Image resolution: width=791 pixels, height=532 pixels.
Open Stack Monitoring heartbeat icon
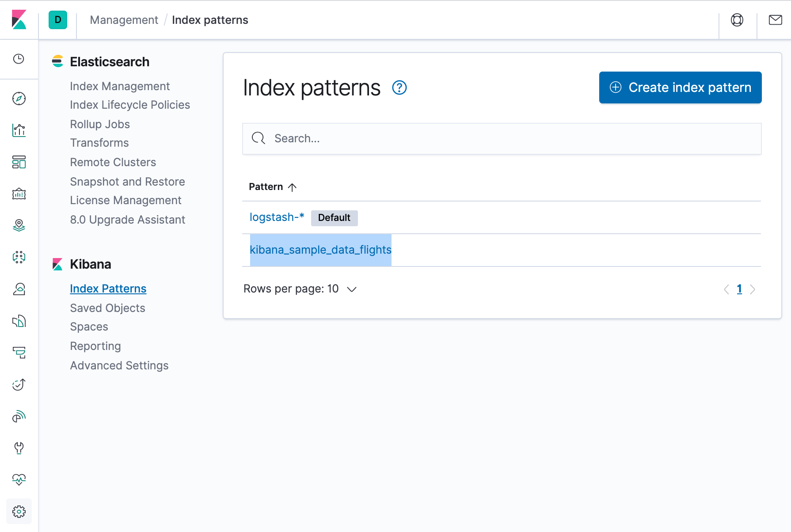19,479
